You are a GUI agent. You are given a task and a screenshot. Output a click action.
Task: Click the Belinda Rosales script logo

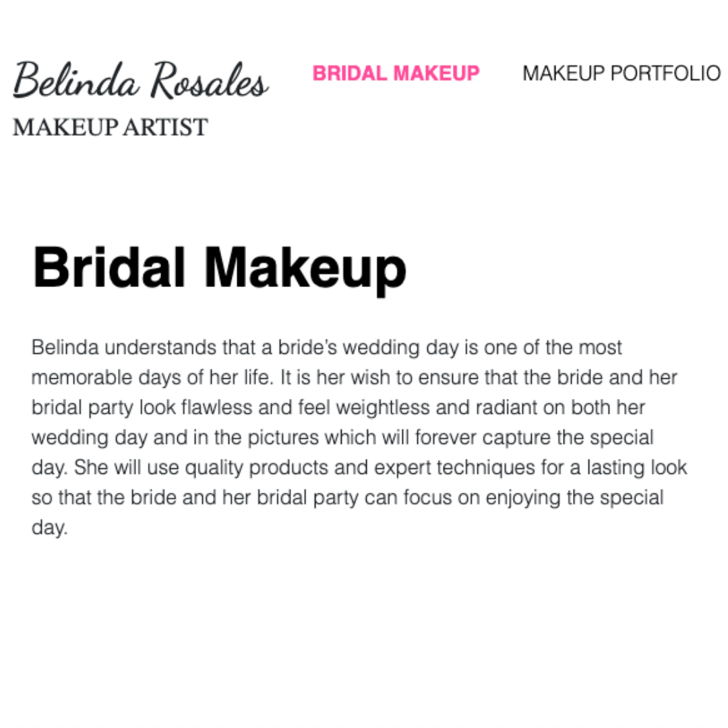140,81
